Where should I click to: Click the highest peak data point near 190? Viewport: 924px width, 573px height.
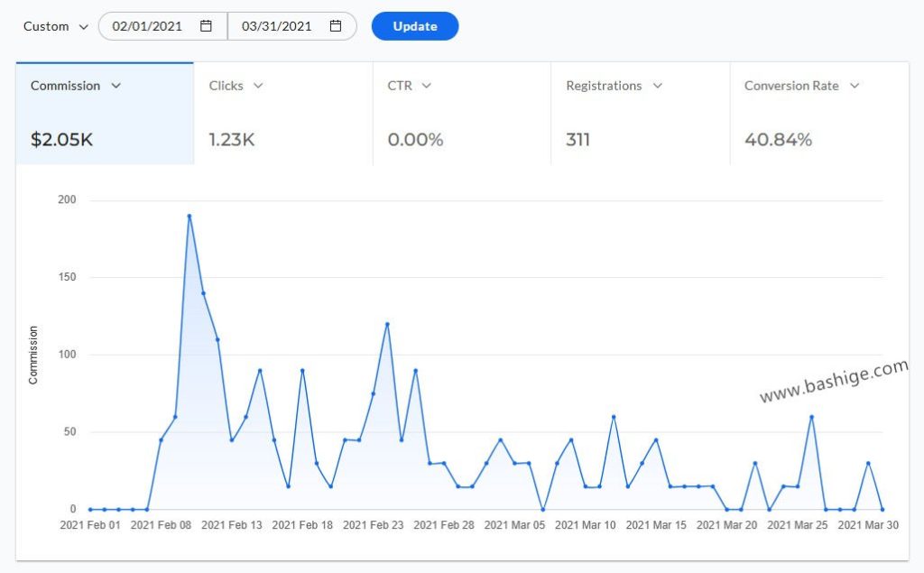189,216
